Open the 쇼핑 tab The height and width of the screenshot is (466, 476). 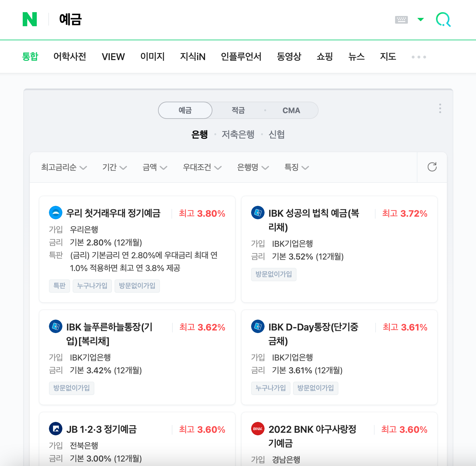325,57
